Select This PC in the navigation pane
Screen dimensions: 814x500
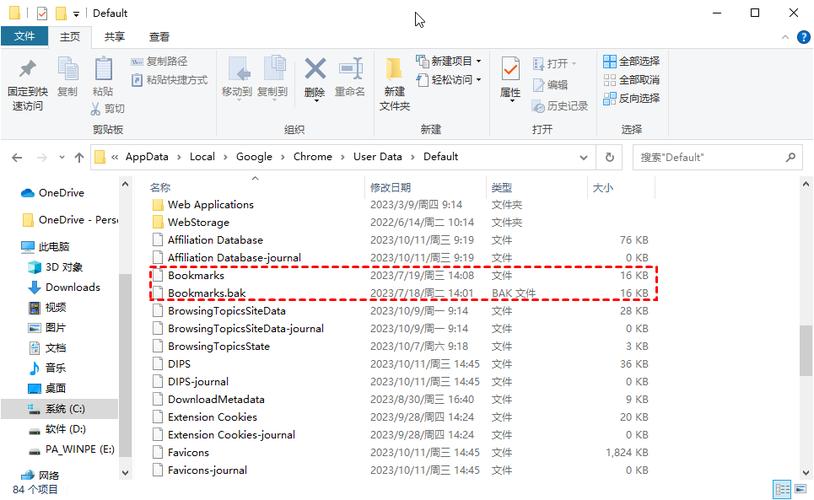click(x=45, y=247)
